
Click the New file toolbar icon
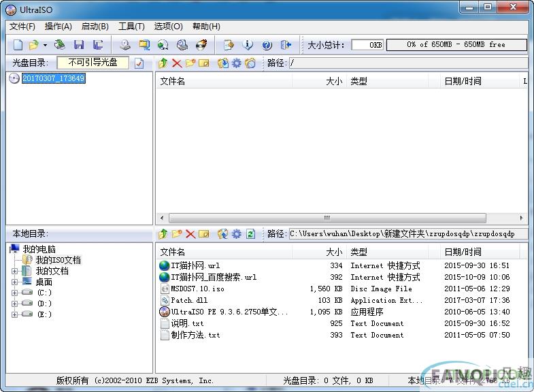click(x=18, y=45)
